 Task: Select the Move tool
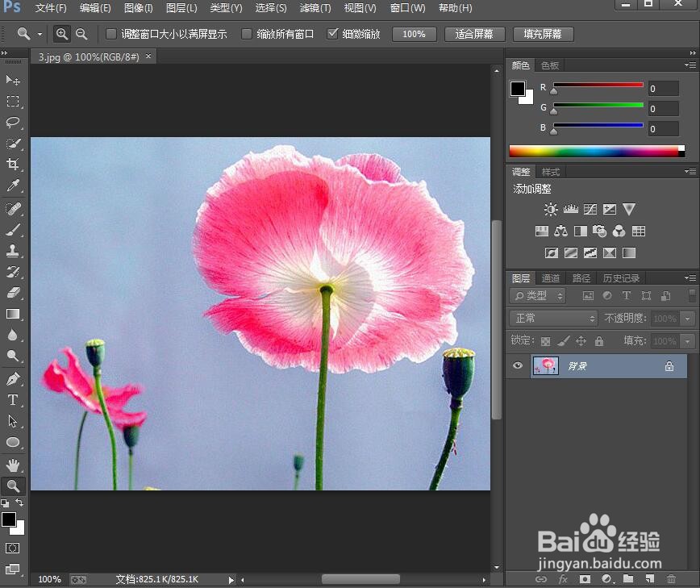(13, 80)
